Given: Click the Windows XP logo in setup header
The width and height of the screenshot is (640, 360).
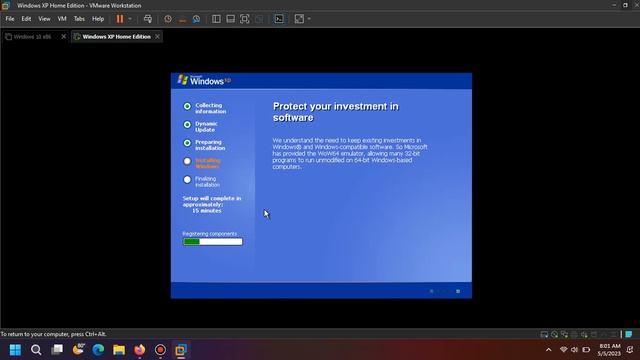Looking at the screenshot, I should [204, 80].
